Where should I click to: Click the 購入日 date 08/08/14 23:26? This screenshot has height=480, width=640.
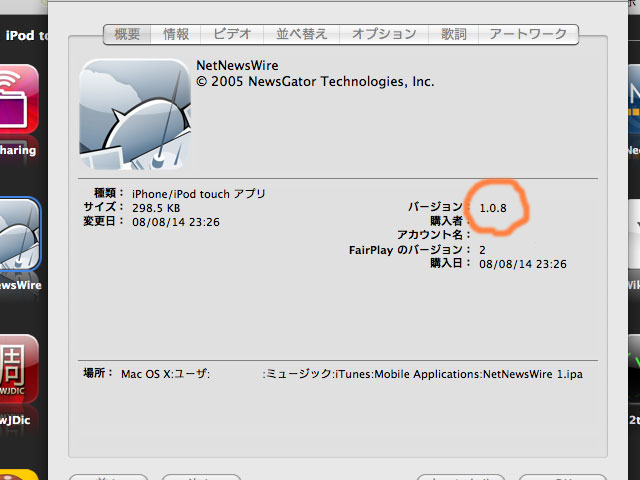(x=523, y=264)
